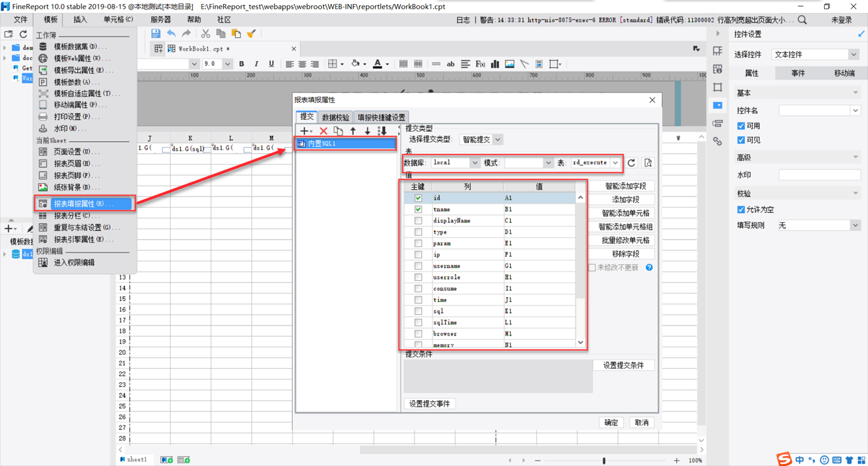Image resolution: width=868 pixels, height=466 pixels.
Task: Click the blue help question mark icon
Action: (x=649, y=268)
